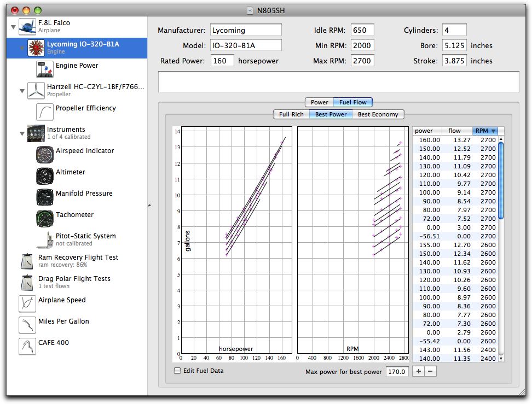Viewport: 532px width, 404px height.
Task: Open the Tachometer gauge icon
Action: (x=45, y=219)
